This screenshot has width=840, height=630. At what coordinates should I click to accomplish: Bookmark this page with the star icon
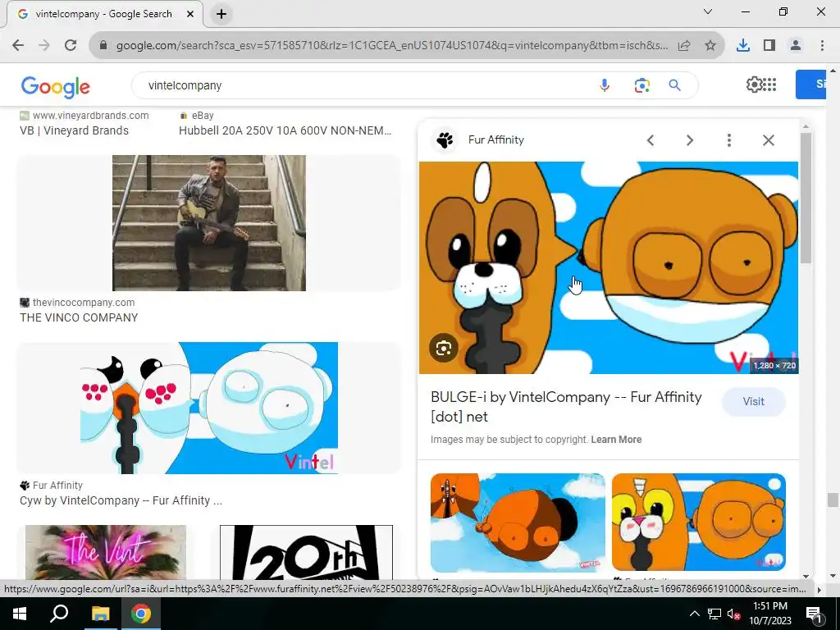coord(710,46)
